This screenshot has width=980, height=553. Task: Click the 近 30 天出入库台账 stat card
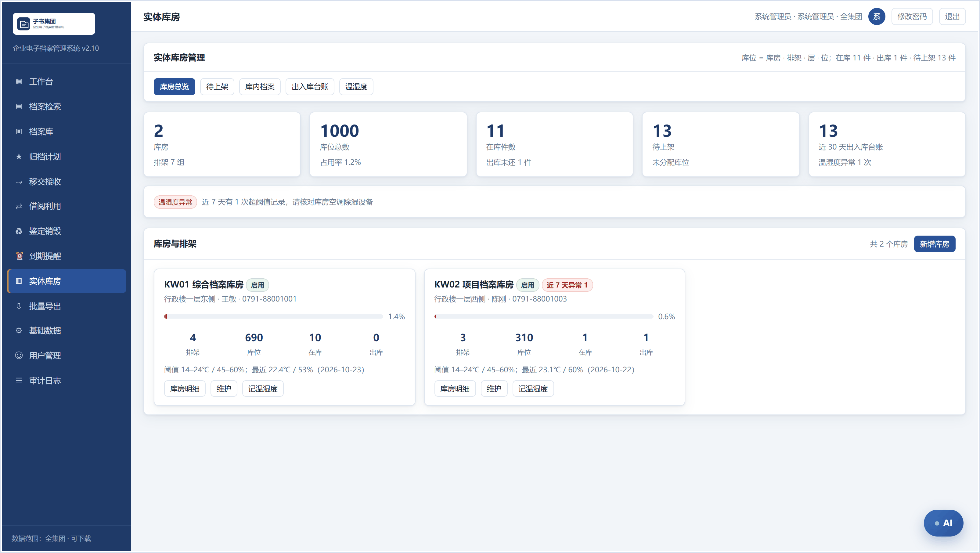(887, 144)
